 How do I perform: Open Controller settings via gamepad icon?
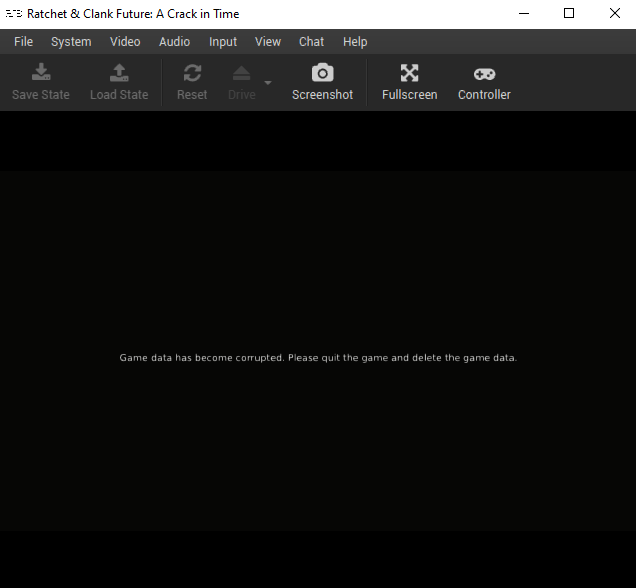[484, 74]
